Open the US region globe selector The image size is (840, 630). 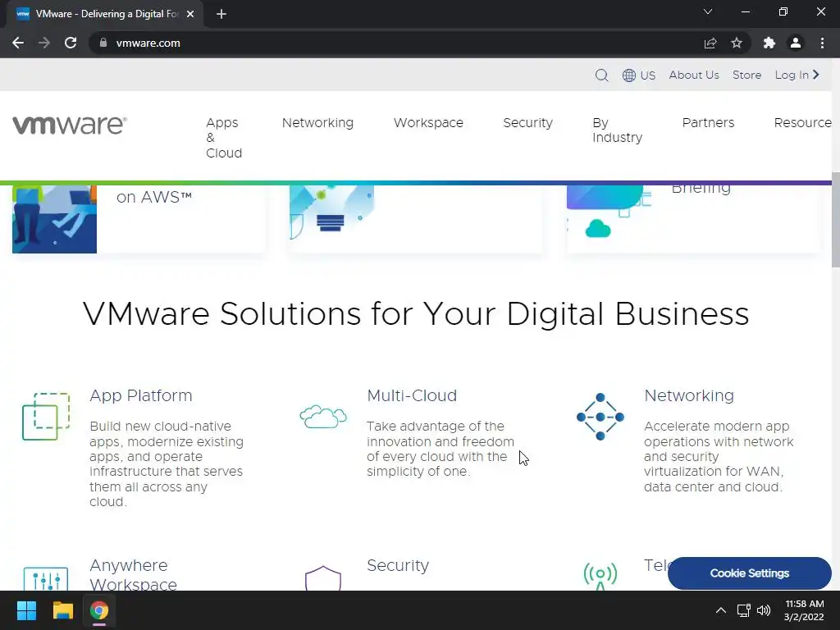pos(639,75)
